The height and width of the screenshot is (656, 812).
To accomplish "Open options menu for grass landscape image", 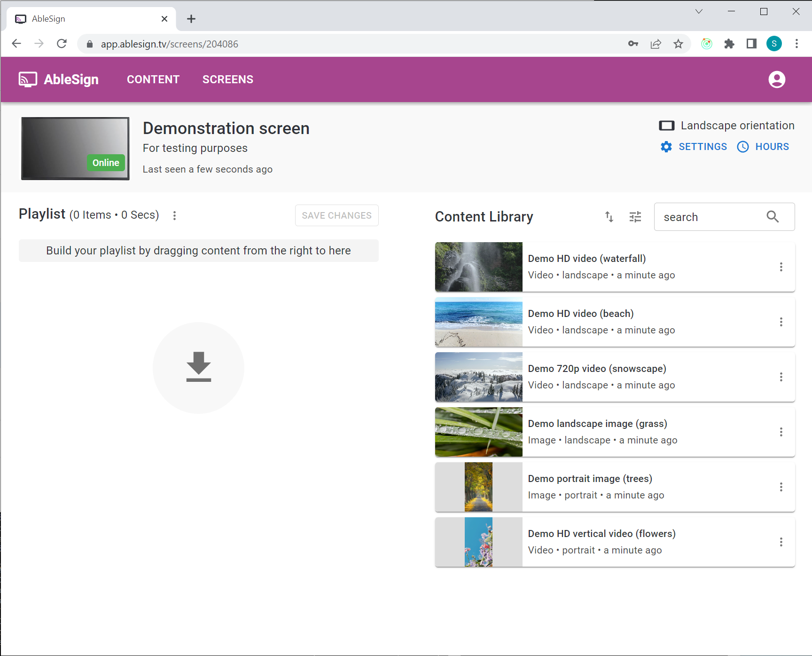I will click(781, 432).
